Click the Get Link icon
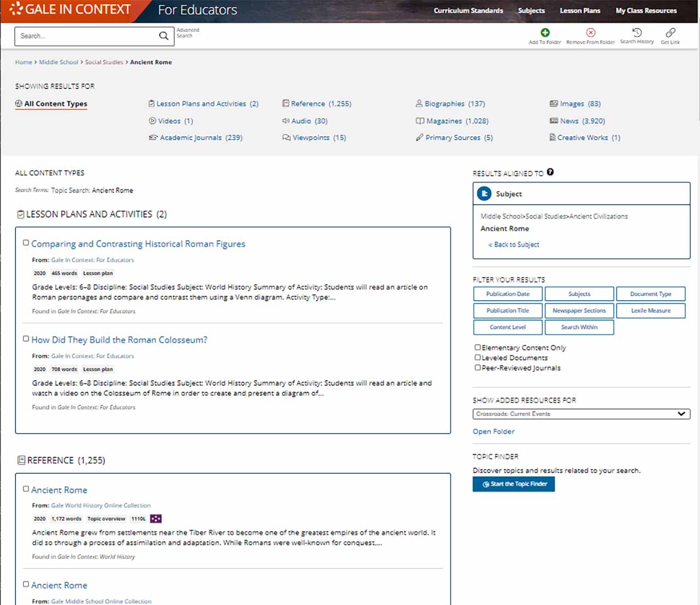700x605 pixels. 670,32
